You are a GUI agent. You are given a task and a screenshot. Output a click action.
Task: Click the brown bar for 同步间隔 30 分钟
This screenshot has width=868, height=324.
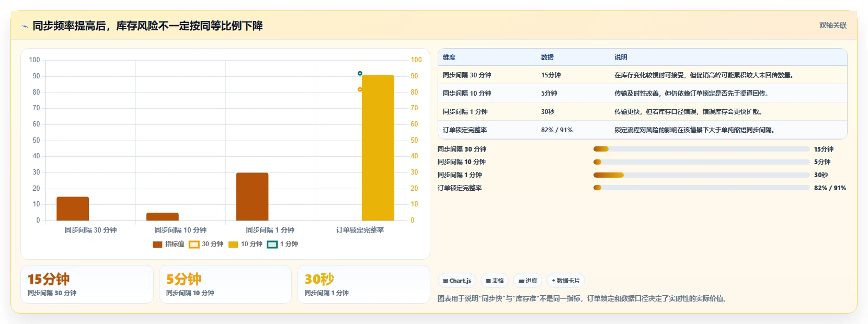[73, 209]
